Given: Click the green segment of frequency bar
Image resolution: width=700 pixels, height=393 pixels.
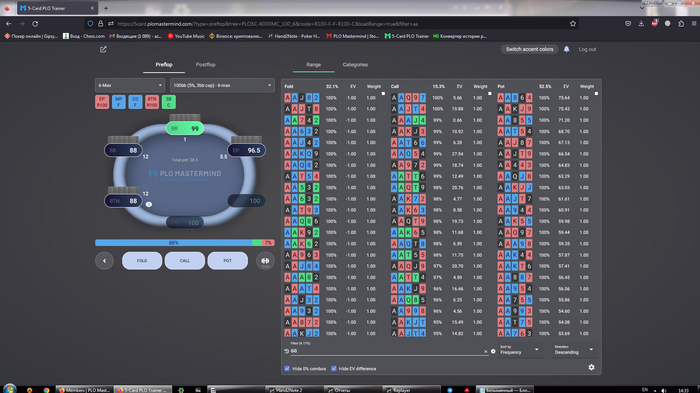Looking at the screenshot, I should tap(257, 243).
